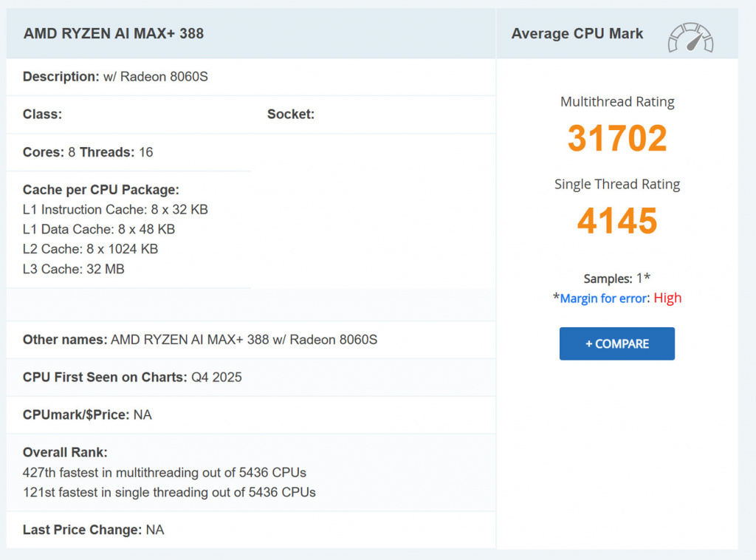This screenshot has height=560, width=756.
Task: Click the Last Price Change row
Action: (92, 530)
